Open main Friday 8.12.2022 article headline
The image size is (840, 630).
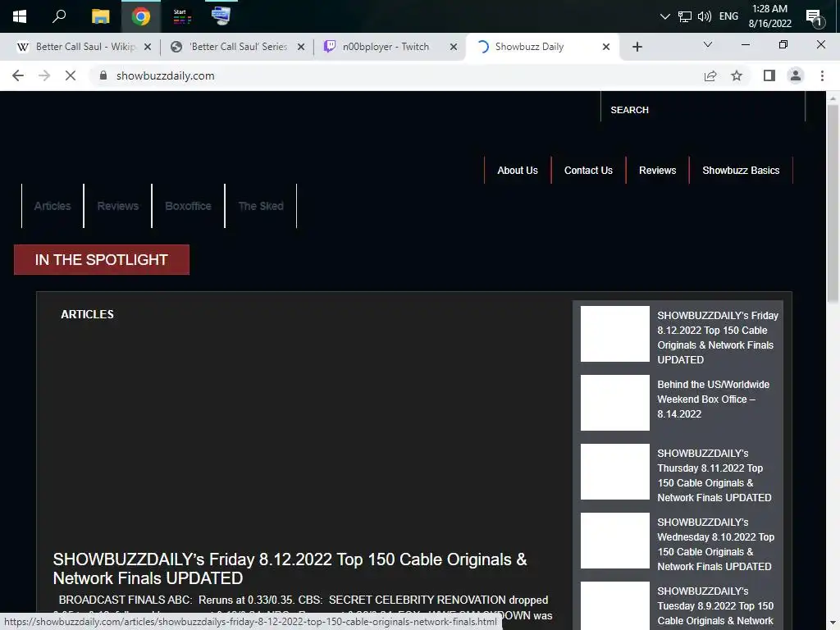(290, 568)
